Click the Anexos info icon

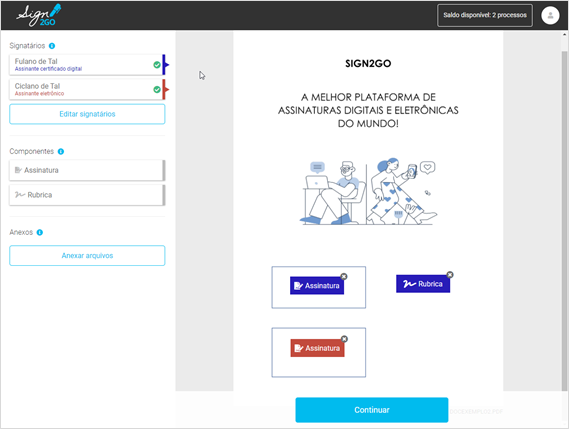40,232
